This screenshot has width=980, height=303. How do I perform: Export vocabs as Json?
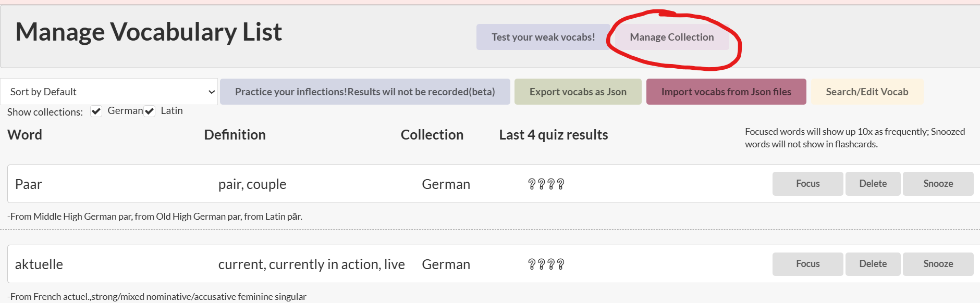click(x=578, y=92)
